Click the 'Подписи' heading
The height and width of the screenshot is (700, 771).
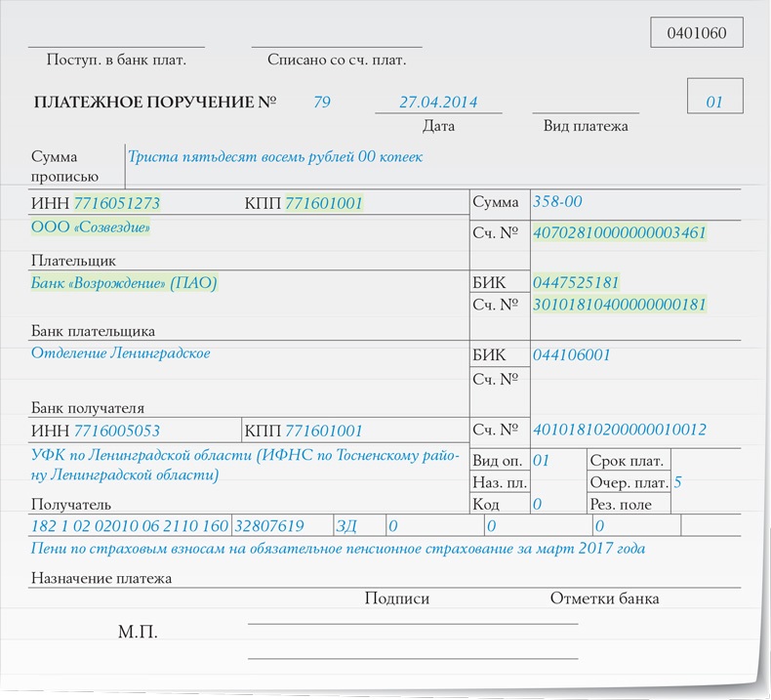[397, 598]
